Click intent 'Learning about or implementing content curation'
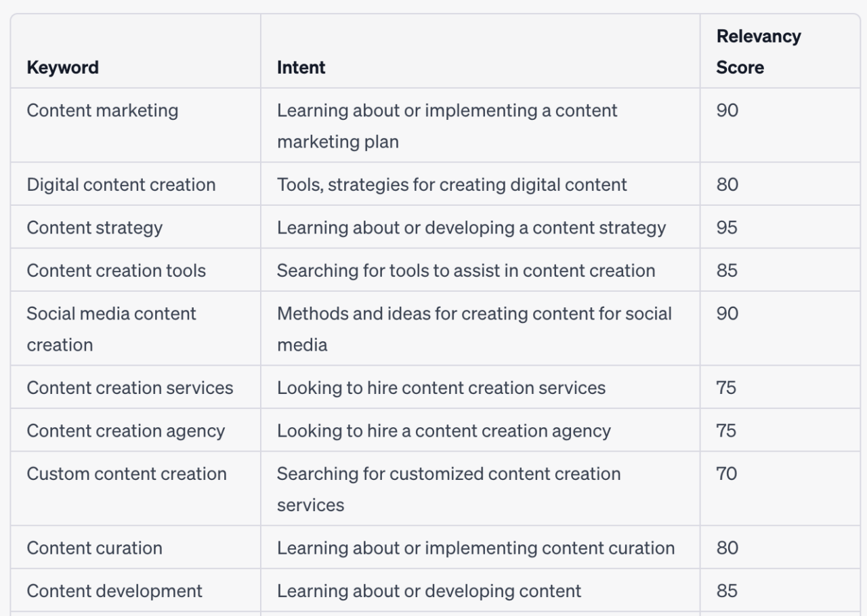The height and width of the screenshot is (616, 867). [475, 548]
